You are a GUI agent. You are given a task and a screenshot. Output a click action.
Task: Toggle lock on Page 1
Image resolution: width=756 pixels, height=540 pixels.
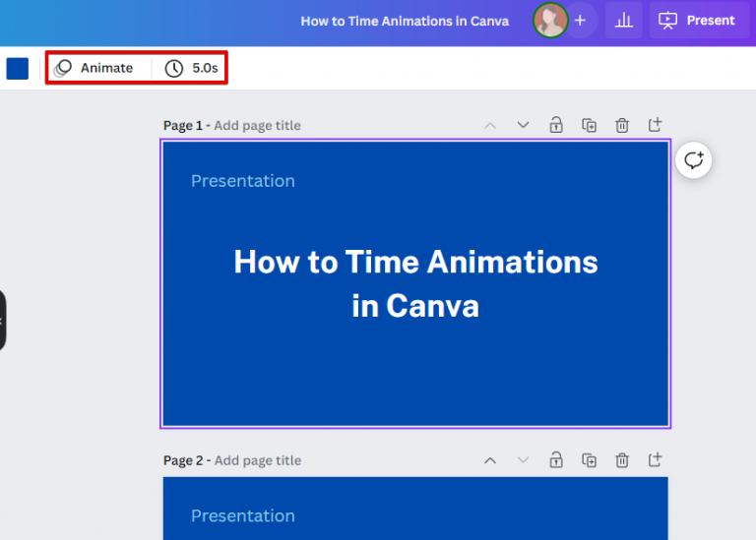pyautogui.click(x=556, y=125)
